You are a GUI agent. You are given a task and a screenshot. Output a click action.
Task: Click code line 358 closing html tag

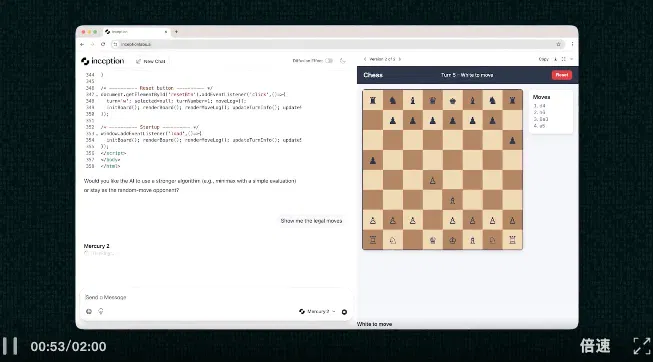tap(110, 166)
